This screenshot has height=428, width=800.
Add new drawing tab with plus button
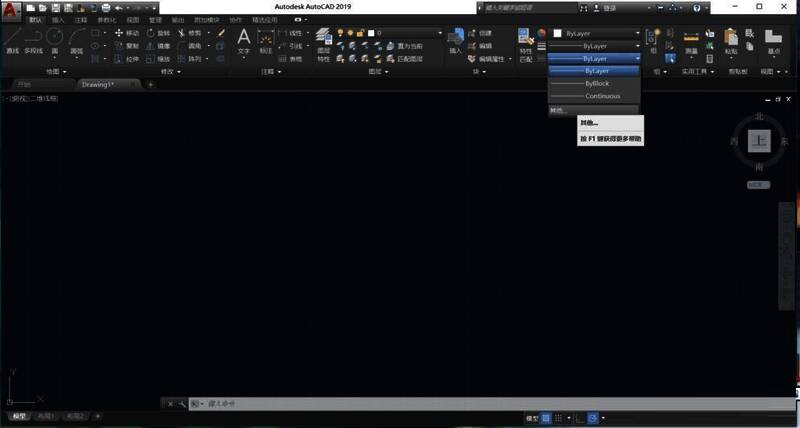[151, 85]
